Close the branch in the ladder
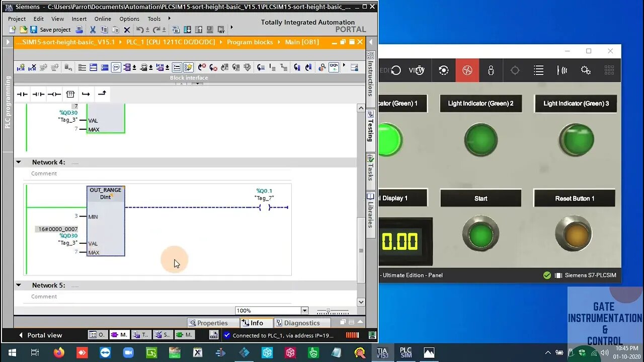The width and height of the screenshot is (644, 362). tap(102, 94)
